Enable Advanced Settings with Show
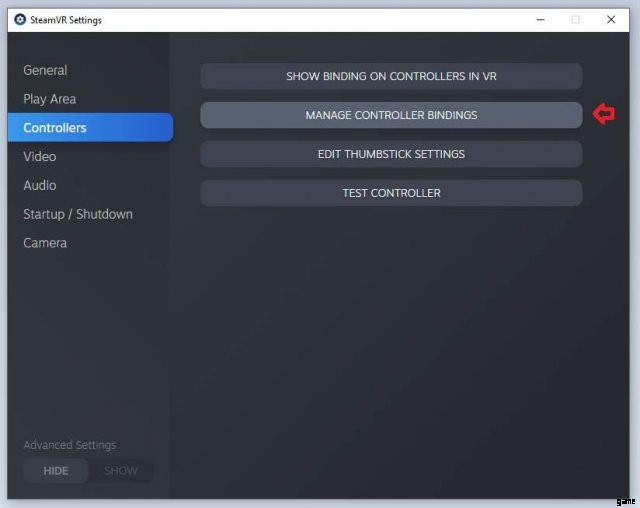Image resolution: width=640 pixels, height=508 pixels. (121, 471)
